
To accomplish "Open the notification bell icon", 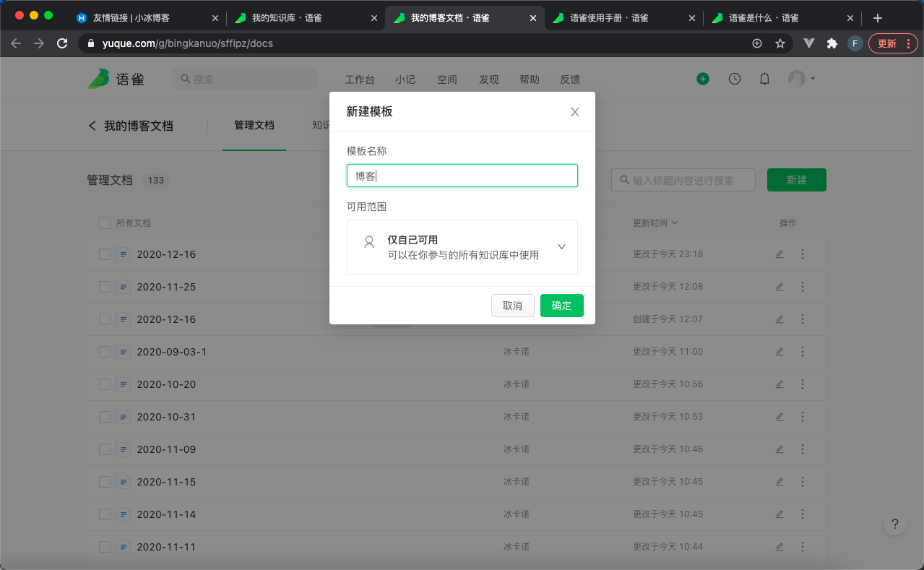I will point(764,79).
